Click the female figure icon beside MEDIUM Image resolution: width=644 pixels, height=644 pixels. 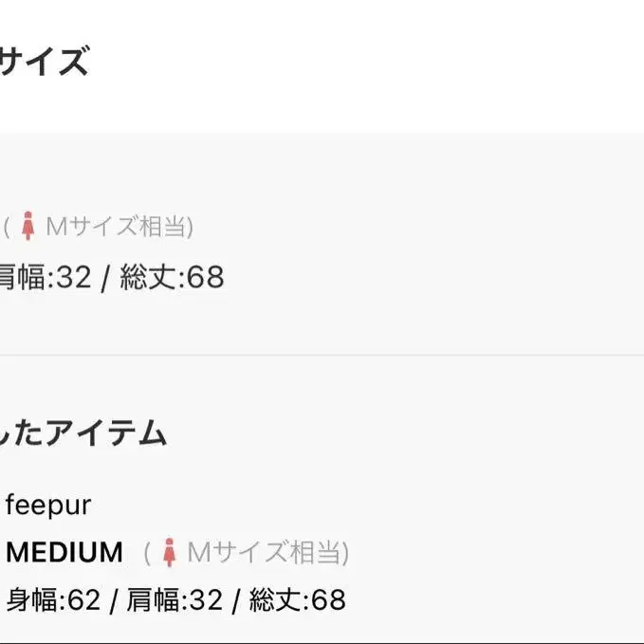(x=169, y=552)
